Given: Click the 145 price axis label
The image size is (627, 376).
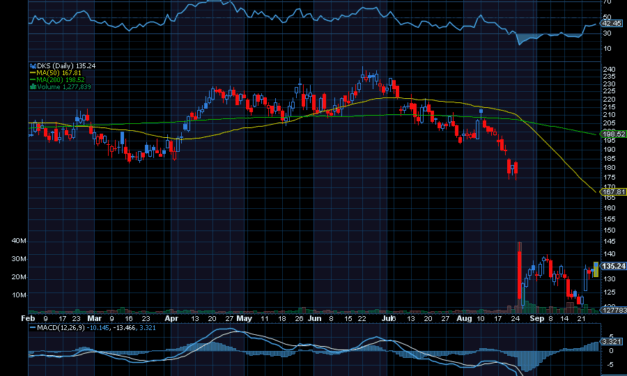Looking at the screenshot, I should point(609,241).
